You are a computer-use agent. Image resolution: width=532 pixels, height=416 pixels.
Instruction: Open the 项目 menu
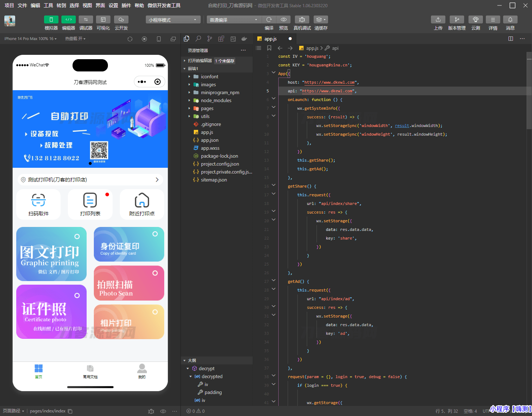pos(9,5)
